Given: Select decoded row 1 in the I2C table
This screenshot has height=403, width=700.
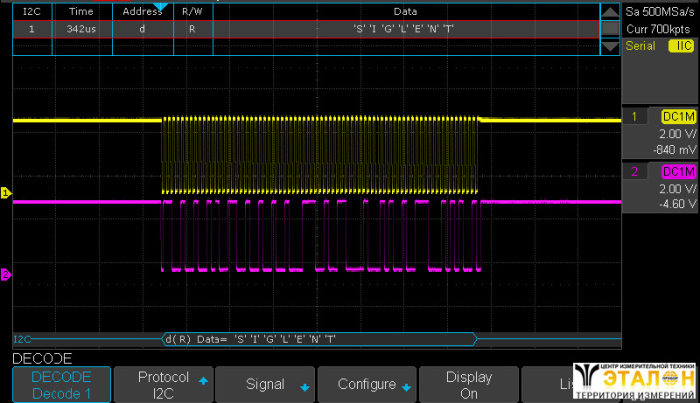Looking at the screenshot, I should tap(300, 29).
